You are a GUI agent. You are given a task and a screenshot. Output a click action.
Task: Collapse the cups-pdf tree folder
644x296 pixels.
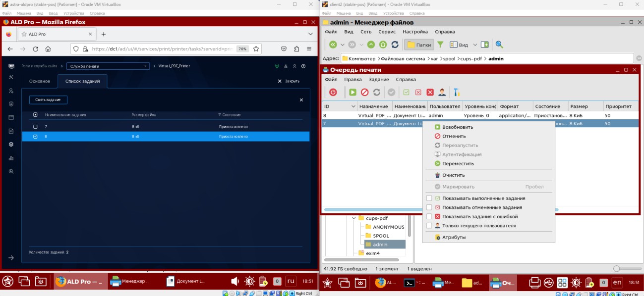coord(354,218)
